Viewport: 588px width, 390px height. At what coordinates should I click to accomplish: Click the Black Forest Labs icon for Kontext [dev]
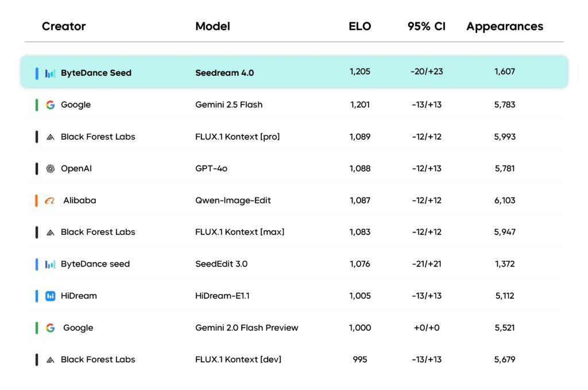pyautogui.click(x=51, y=360)
